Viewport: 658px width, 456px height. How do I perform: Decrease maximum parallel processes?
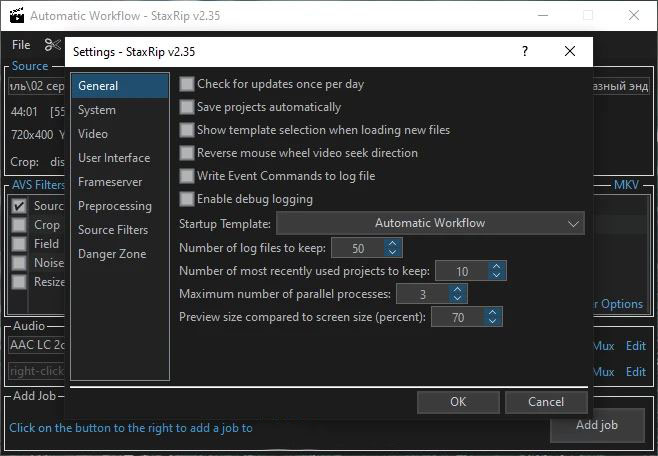[457, 298]
